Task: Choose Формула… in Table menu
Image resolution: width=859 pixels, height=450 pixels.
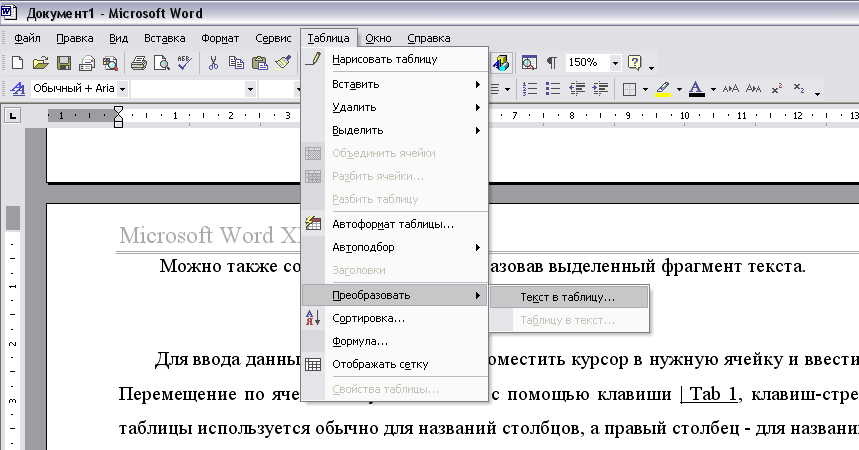Action: click(394, 341)
